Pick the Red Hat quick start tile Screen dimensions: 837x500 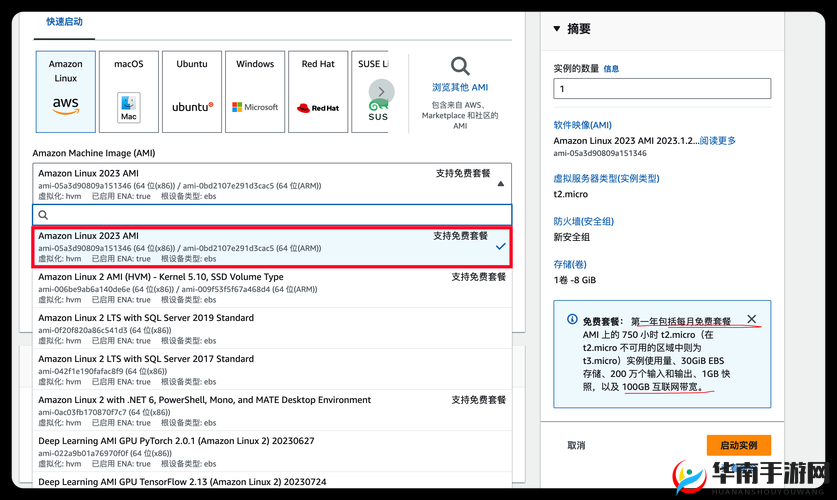(x=318, y=92)
